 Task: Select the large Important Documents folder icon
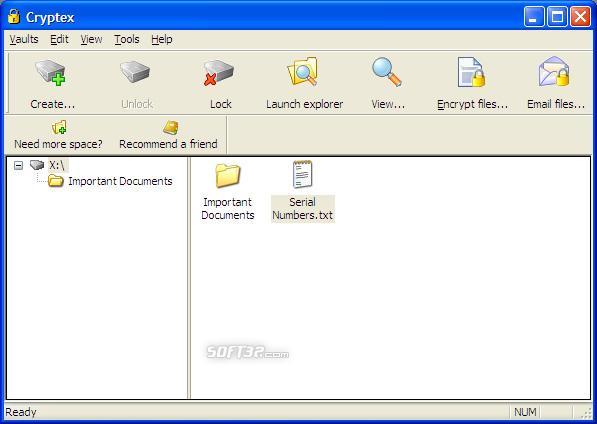(228, 175)
